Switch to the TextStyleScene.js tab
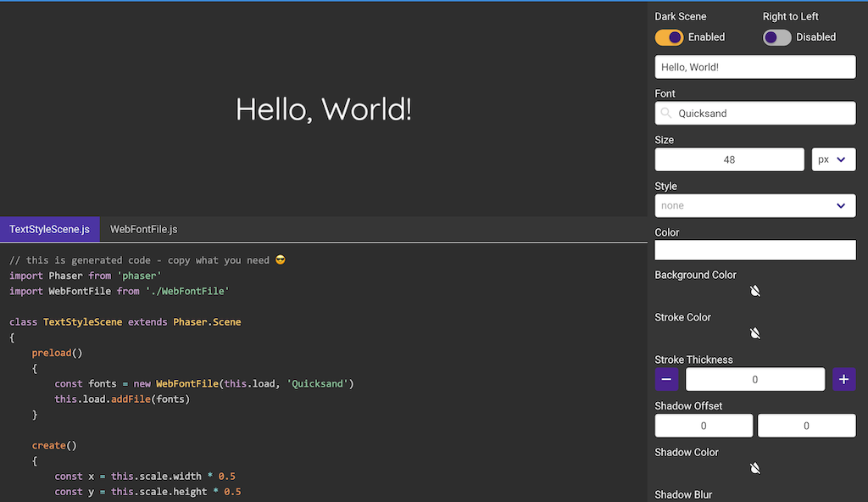868x502 pixels. pyautogui.click(x=49, y=229)
